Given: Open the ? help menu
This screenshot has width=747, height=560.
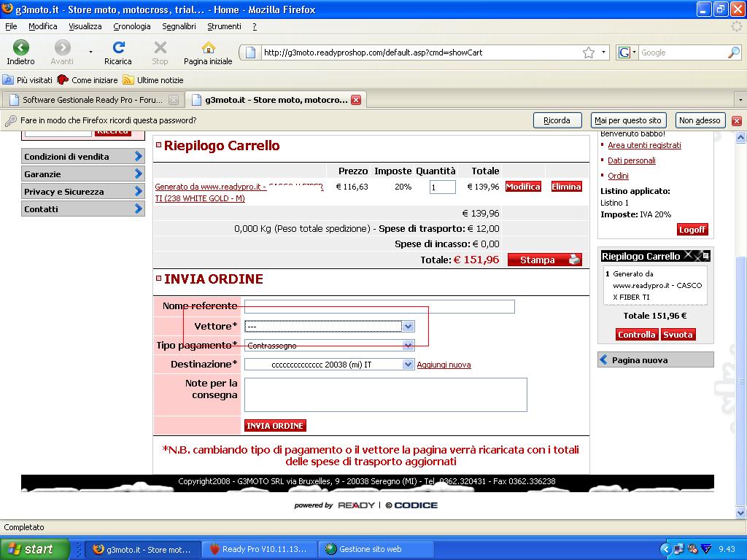Looking at the screenshot, I should [x=255, y=26].
